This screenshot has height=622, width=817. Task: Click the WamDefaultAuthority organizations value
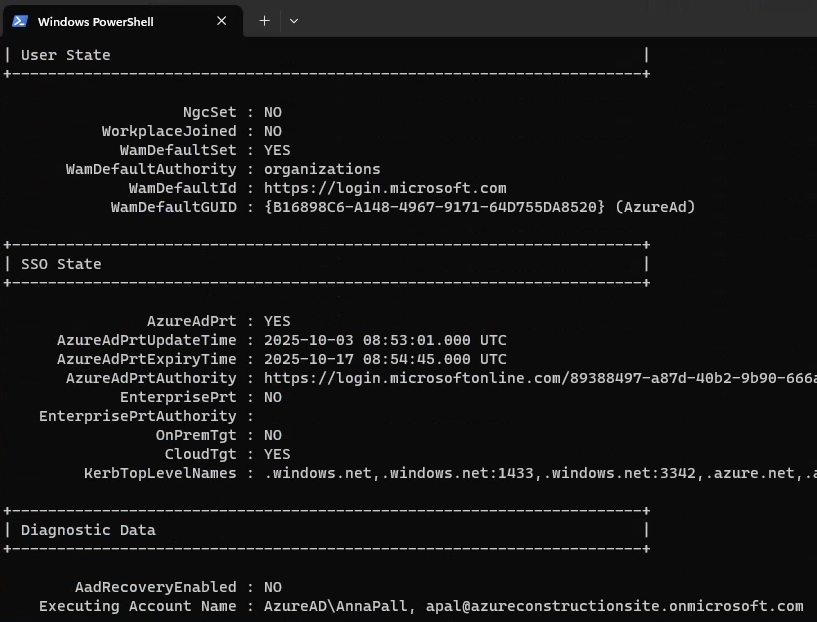click(x=322, y=169)
